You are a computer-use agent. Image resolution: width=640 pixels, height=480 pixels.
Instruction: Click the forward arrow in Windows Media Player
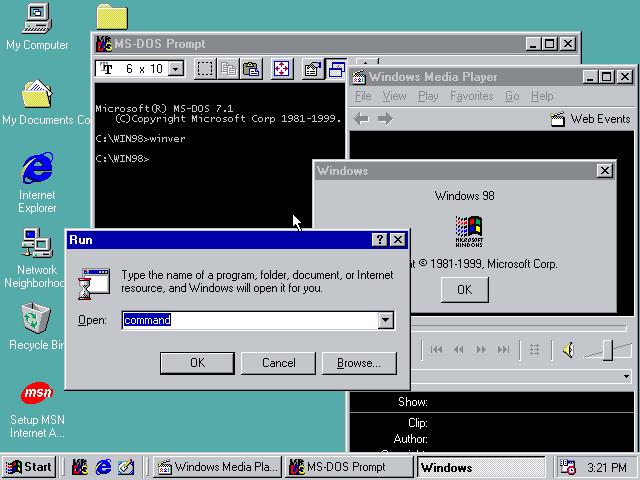[385, 119]
